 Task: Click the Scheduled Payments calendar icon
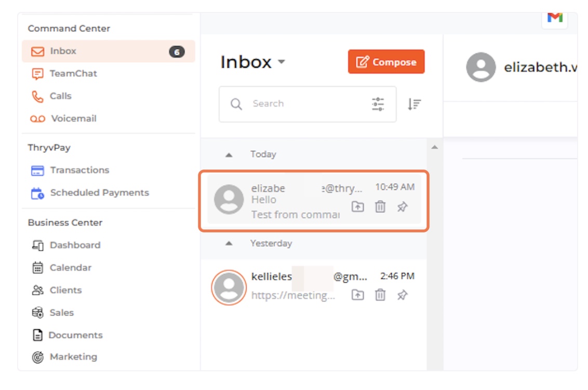tap(37, 193)
